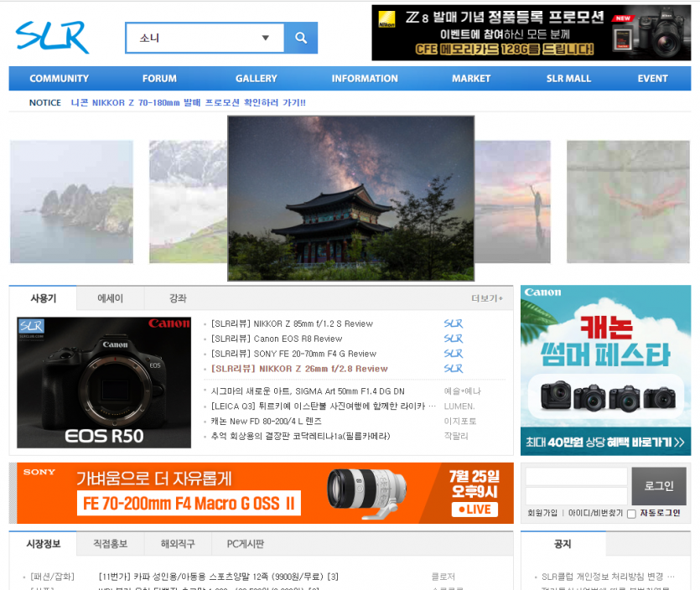View the misty mountain clouds photo
The height and width of the screenshot is (590, 700).
[x=188, y=202]
